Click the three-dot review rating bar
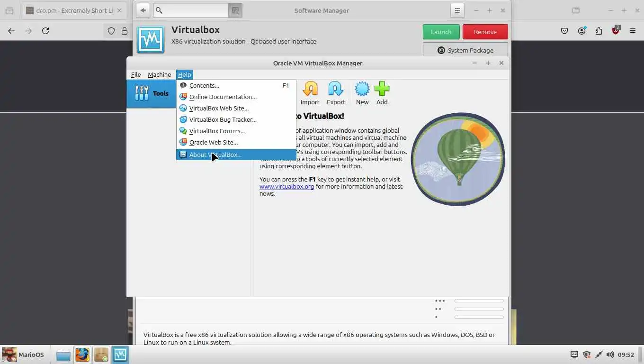The height and width of the screenshot is (364, 644). (x=479, y=301)
